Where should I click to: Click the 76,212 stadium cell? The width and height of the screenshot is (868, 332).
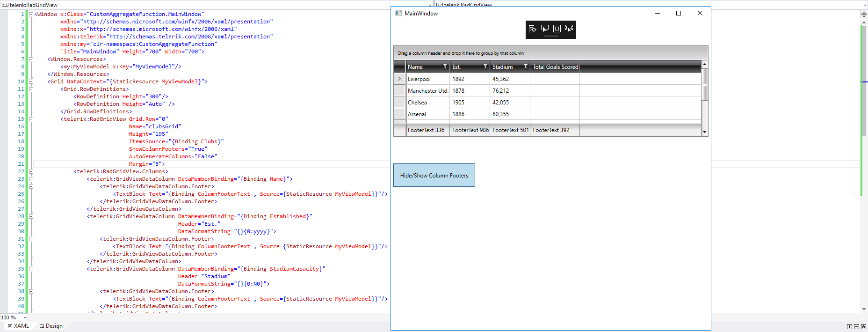(x=510, y=90)
